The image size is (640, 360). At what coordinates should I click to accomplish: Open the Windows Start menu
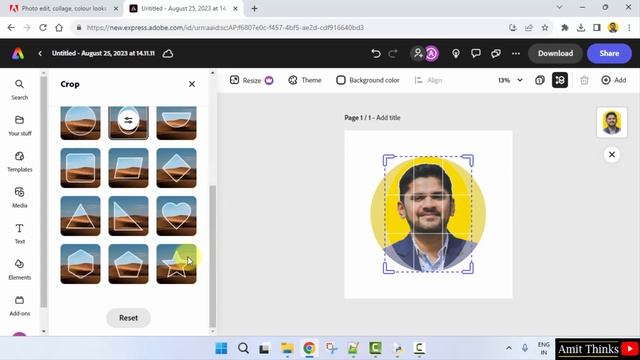(x=221, y=349)
